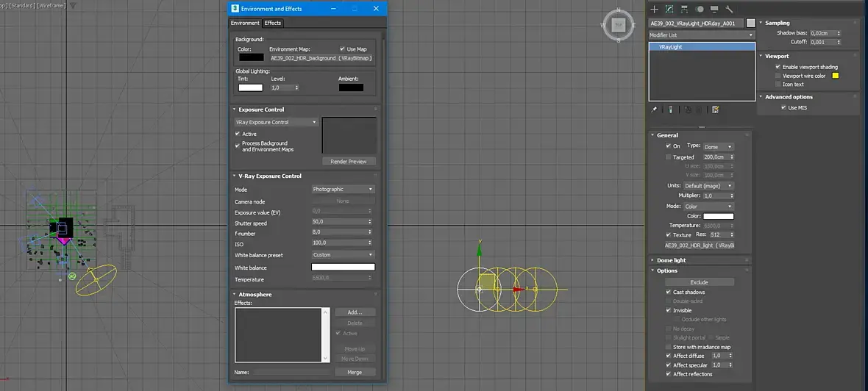Collapse the Exposure Control rollout
The image size is (868, 391).
point(261,110)
